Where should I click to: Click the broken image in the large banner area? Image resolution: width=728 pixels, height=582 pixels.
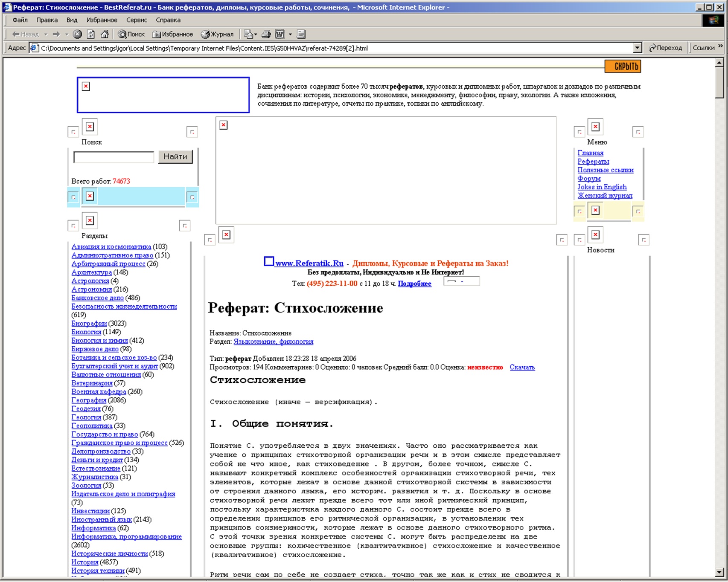click(224, 125)
